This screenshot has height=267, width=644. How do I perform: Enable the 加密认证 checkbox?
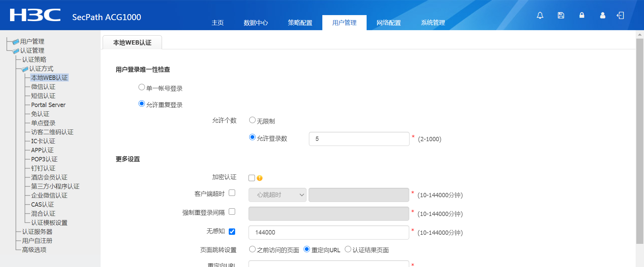pyautogui.click(x=252, y=178)
